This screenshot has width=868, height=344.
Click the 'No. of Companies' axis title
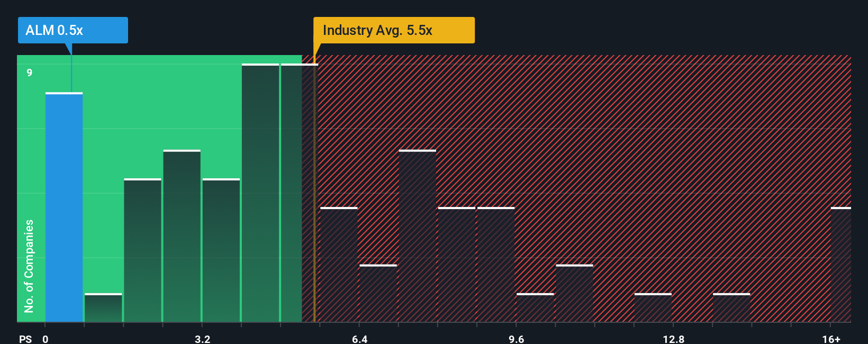(x=29, y=266)
